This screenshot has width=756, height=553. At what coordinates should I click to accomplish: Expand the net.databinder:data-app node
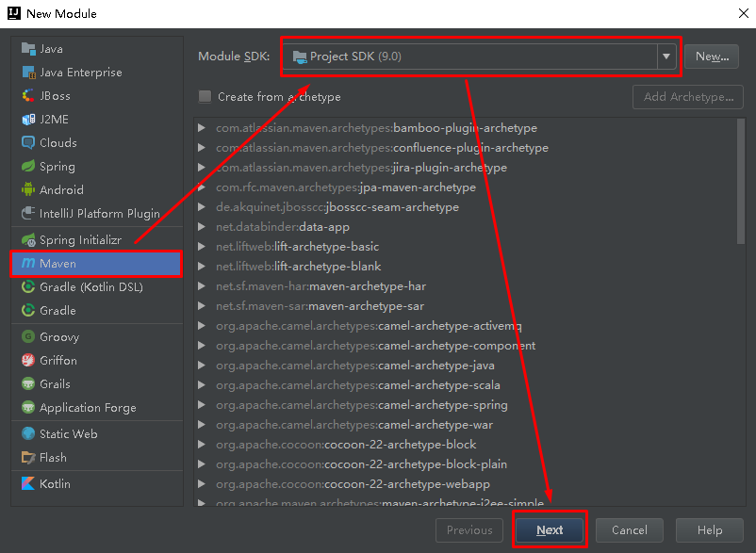[202, 226]
